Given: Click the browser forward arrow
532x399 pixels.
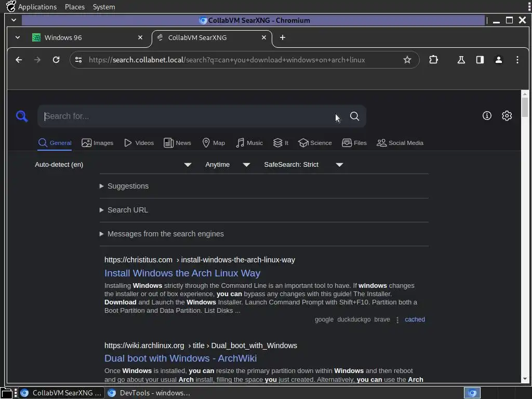Looking at the screenshot, I should coord(37,60).
